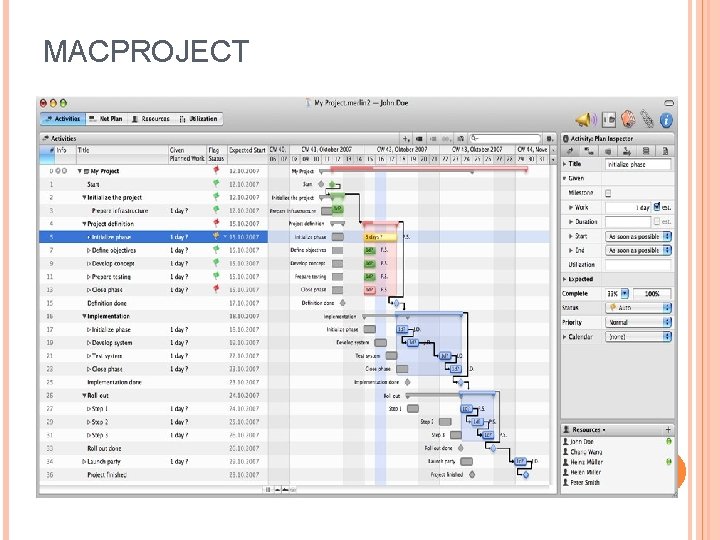The image size is (720, 540).
Task: Open the Calendar dropdown
Action: coord(638,337)
